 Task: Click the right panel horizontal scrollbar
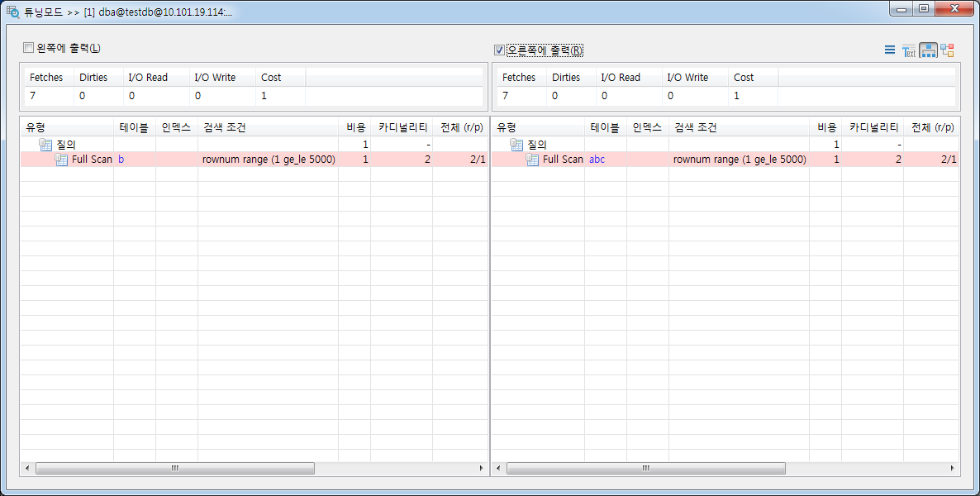tap(645, 468)
